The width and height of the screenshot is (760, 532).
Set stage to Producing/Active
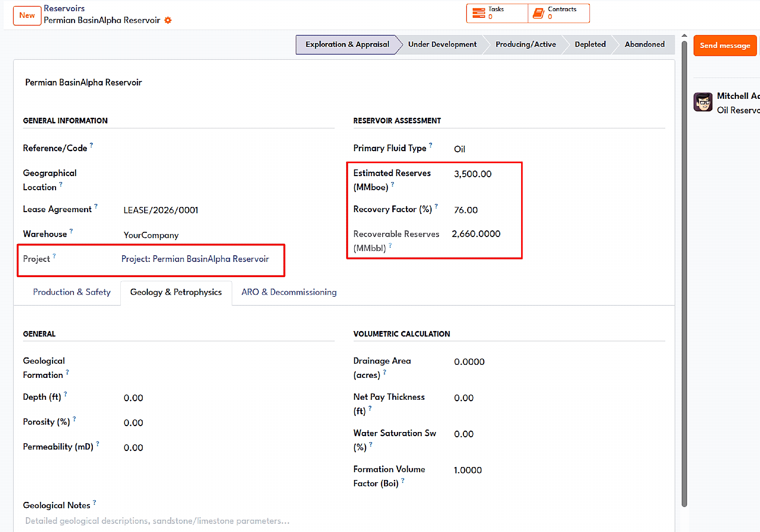[526, 45]
